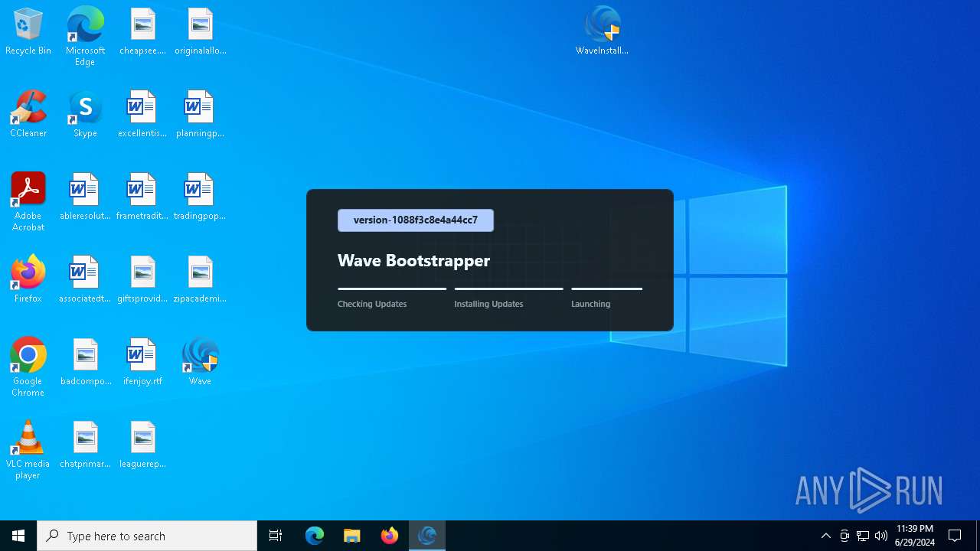Image resolution: width=980 pixels, height=551 pixels.
Task: Select the WaveInstall... desktop icon
Action: click(603, 31)
